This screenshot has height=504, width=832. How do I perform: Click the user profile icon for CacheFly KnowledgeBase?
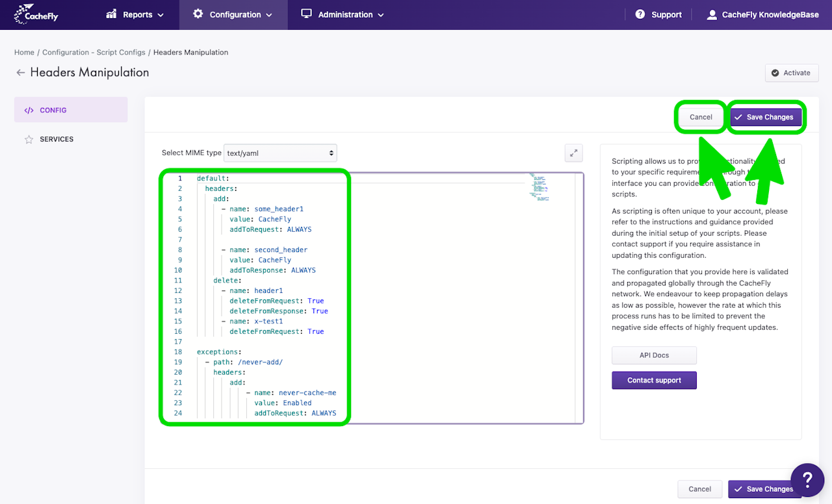point(712,14)
